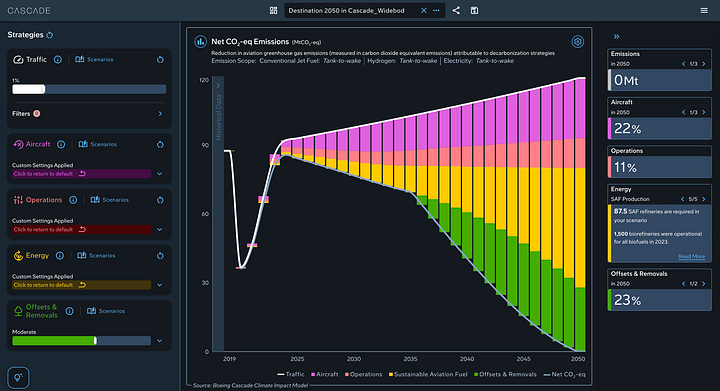Image resolution: width=720 pixels, height=391 pixels.
Task: Click the 22% Aircraft value
Action: [x=627, y=128]
